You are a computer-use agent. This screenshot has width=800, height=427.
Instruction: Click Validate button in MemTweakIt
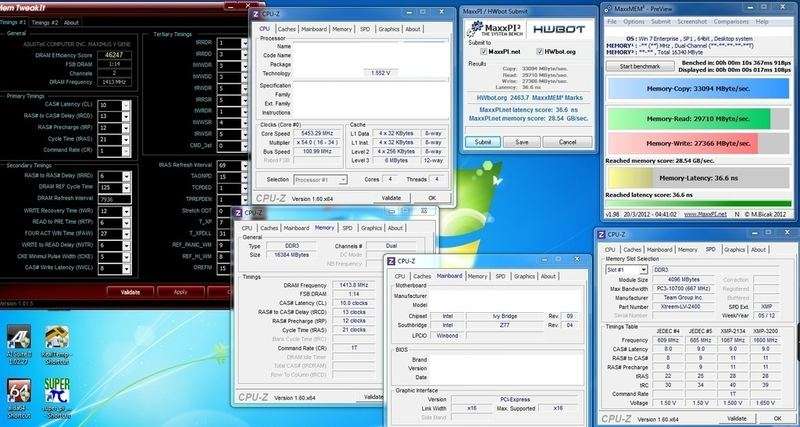(x=131, y=292)
